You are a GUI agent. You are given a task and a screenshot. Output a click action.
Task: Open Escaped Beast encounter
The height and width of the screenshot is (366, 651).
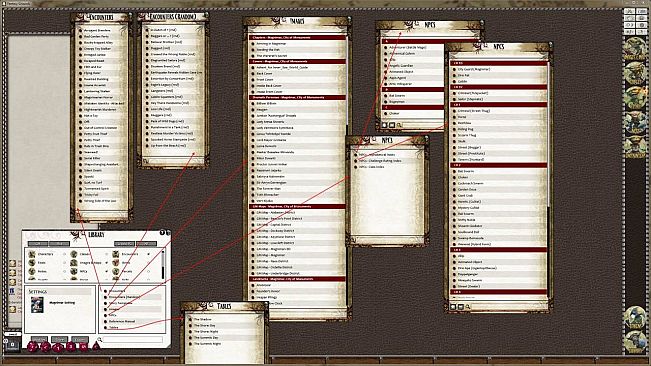pyautogui.click(x=94, y=61)
